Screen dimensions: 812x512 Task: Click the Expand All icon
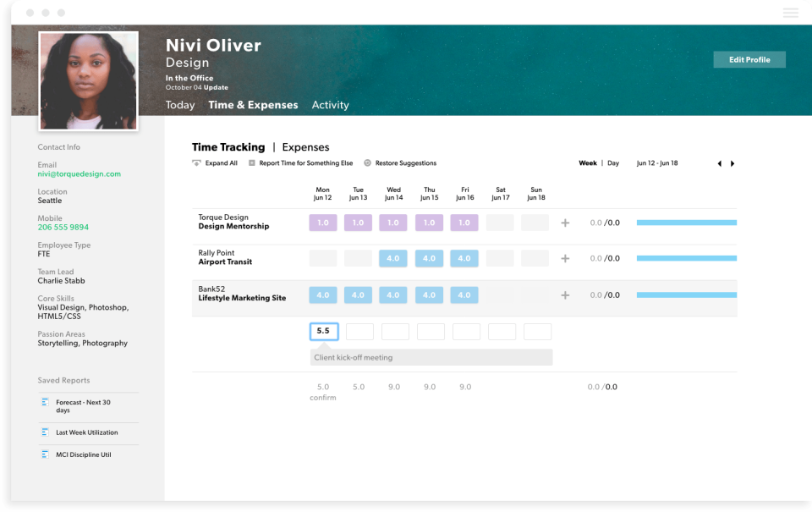click(x=195, y=162)
